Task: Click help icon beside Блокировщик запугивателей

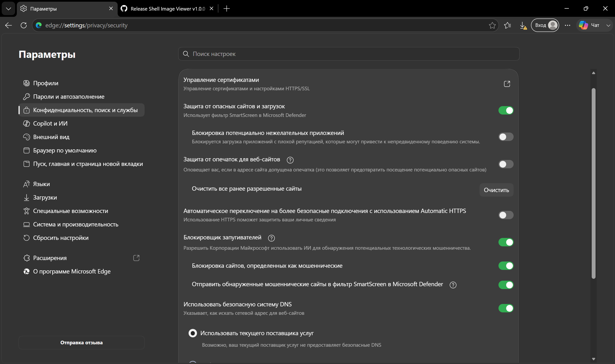Action: [271, 238]
